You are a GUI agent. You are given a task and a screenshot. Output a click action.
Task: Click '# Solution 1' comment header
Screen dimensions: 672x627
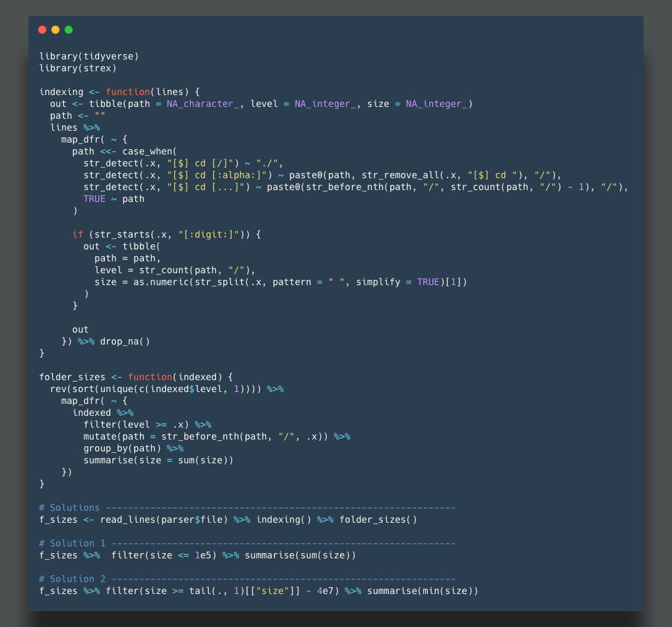tap(248, 543)
